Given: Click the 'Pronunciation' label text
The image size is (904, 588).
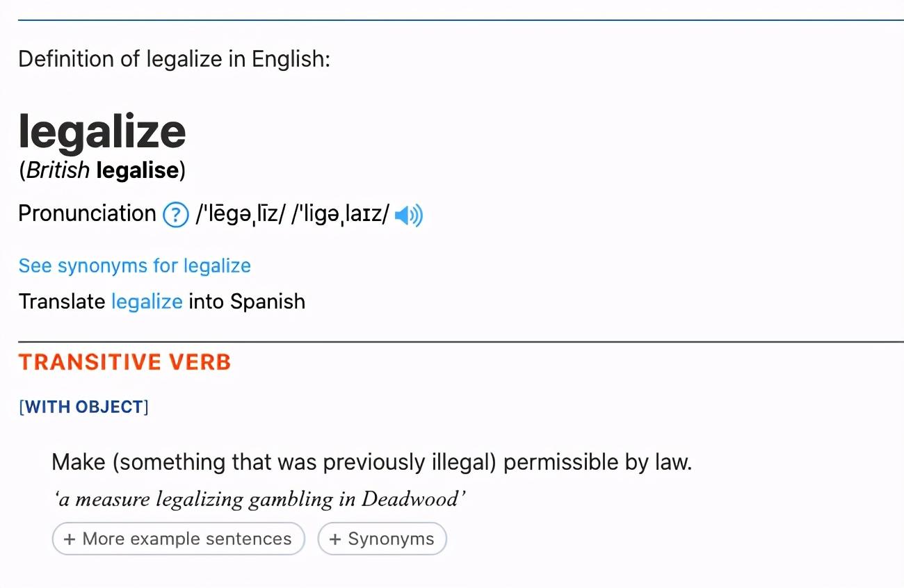Looking at the screenshot, I should tap(88, 213).
